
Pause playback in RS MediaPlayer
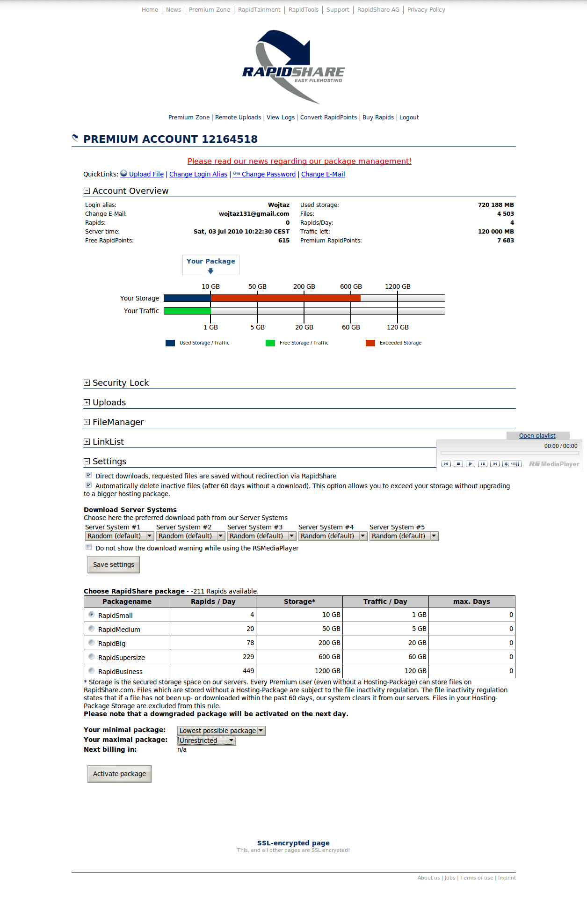coord(483,464)
